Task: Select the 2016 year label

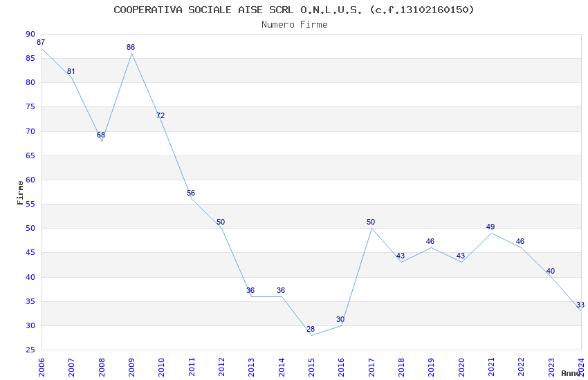Action: click(342, 367)
